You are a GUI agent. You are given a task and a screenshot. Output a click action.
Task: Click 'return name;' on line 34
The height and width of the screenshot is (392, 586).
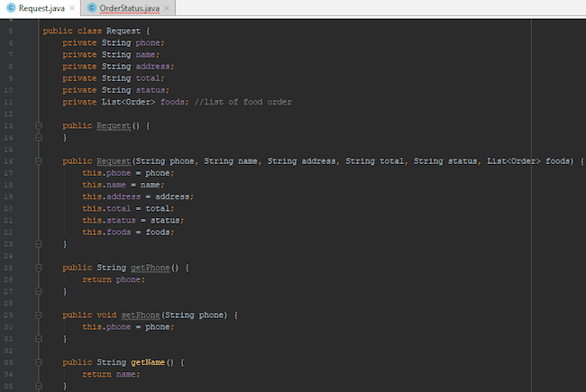pos(112,374)
